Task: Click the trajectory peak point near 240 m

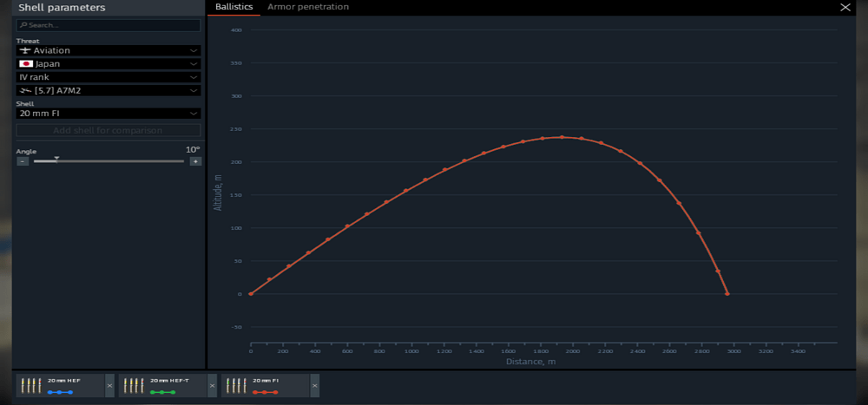Action: click(x=562, y=137)
